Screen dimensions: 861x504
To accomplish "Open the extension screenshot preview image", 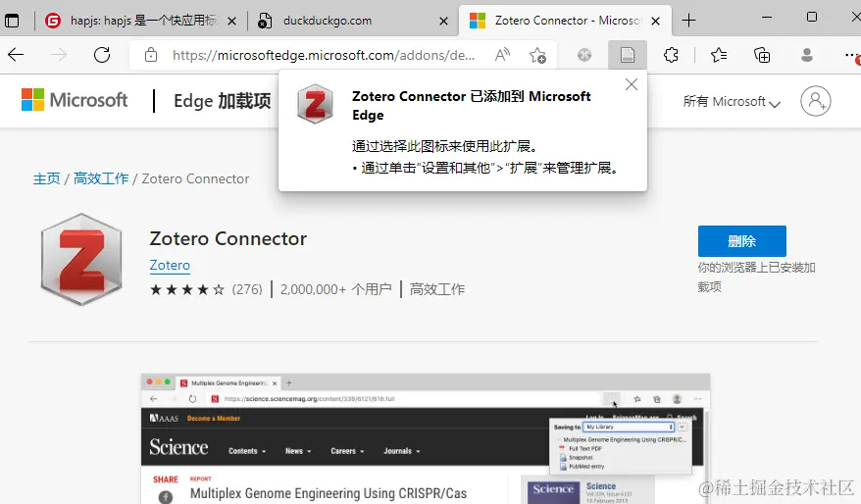I will (x=426, y=438).
